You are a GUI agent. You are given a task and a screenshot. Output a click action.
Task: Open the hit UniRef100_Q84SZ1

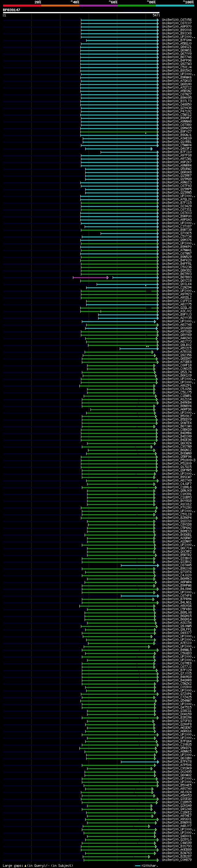pyautogui.click(x=176, y=47)
